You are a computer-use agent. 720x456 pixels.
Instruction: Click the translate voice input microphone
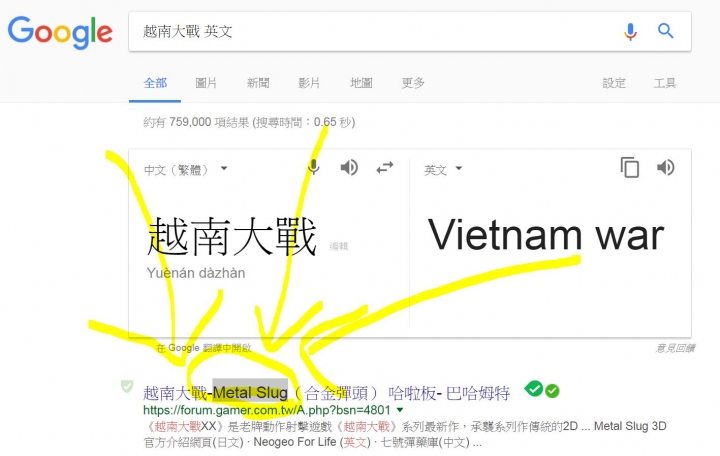click(314, 167)
